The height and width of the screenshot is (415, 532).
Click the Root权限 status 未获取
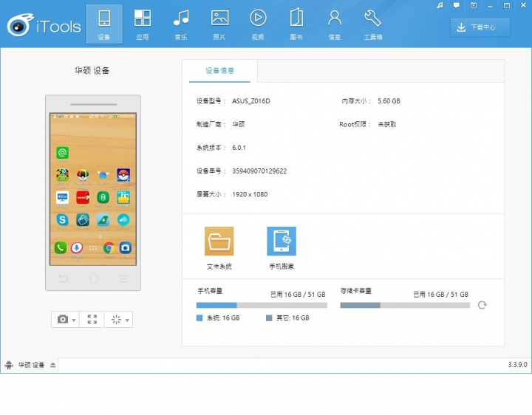[x=387, y=125]
